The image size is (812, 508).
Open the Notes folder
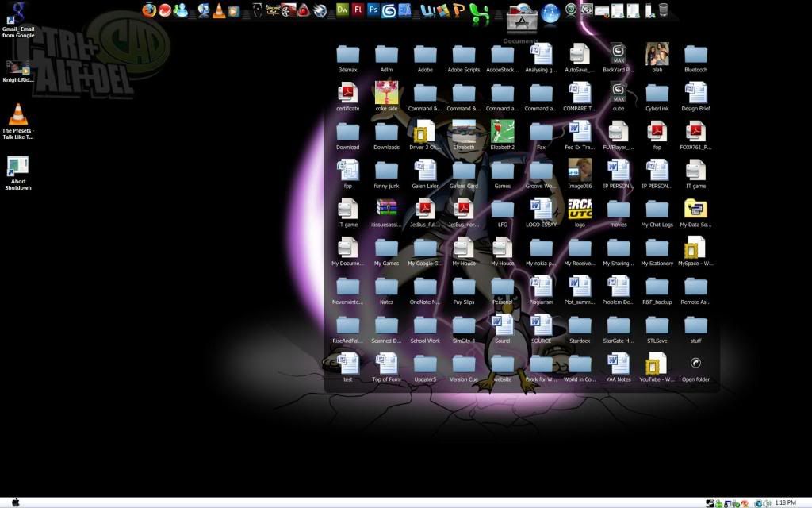coord(386,291)
